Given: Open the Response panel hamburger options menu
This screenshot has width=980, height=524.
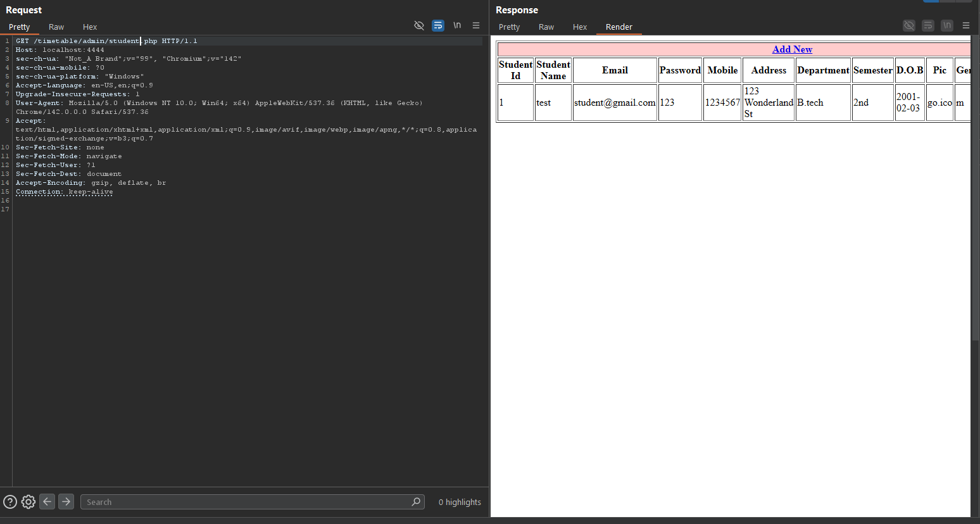Looking at the screenshot, I should click(x=966, y=26).
